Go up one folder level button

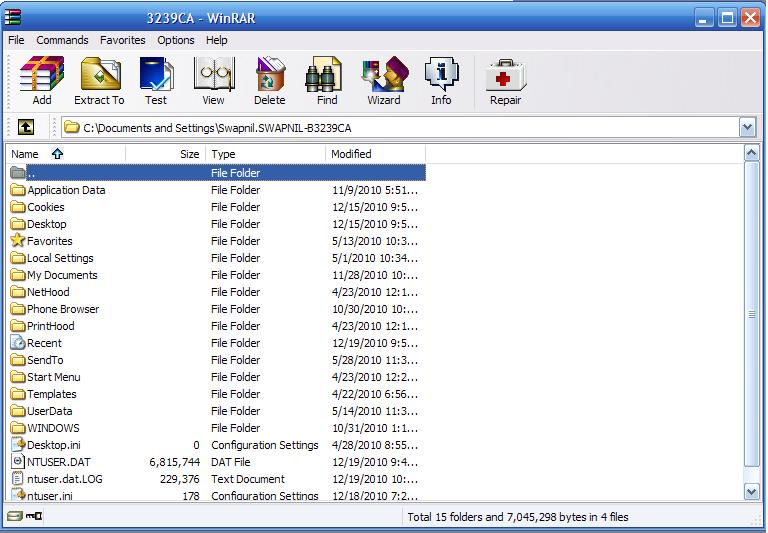(26, 127)
